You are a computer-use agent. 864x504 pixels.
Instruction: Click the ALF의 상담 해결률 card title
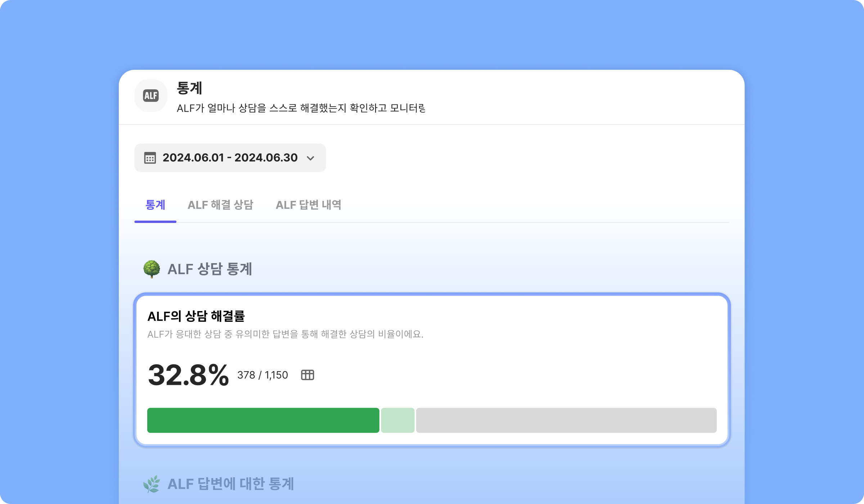pos(196,316)
